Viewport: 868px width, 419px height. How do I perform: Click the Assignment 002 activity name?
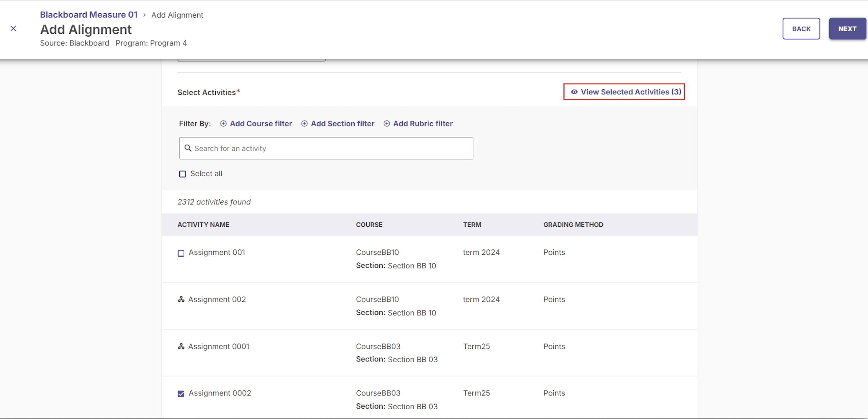click(x=217, y=299)
